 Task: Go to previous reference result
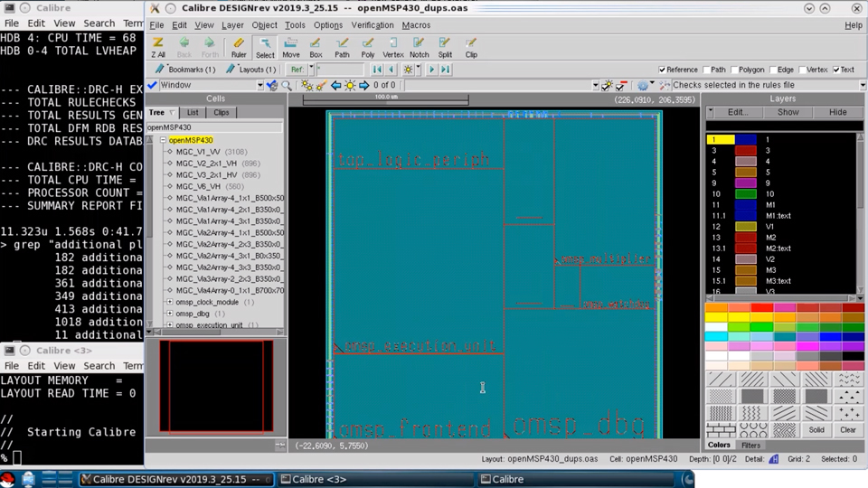(x=392, y=70)
